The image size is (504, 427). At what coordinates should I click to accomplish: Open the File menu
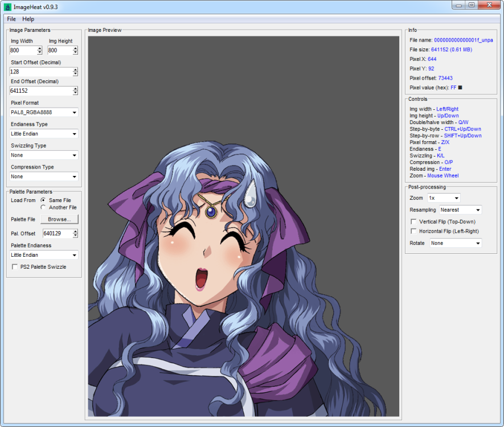click(11, 19)
